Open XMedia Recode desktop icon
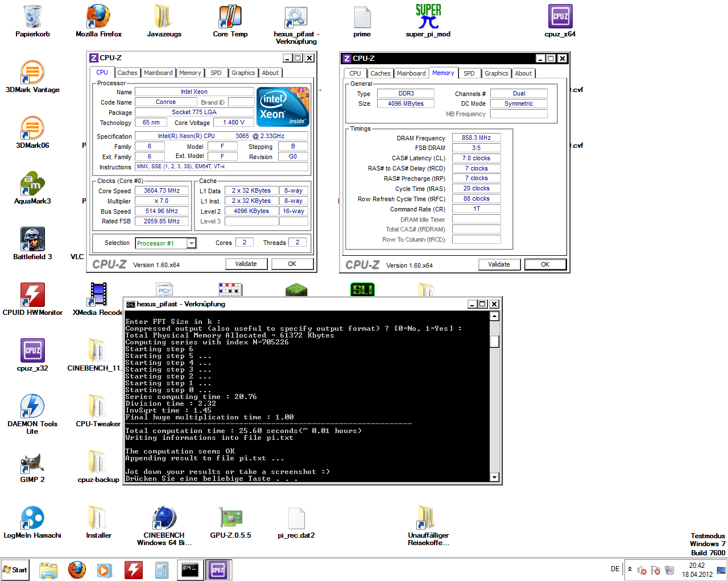Screen dimensions: 728x582 98,300
